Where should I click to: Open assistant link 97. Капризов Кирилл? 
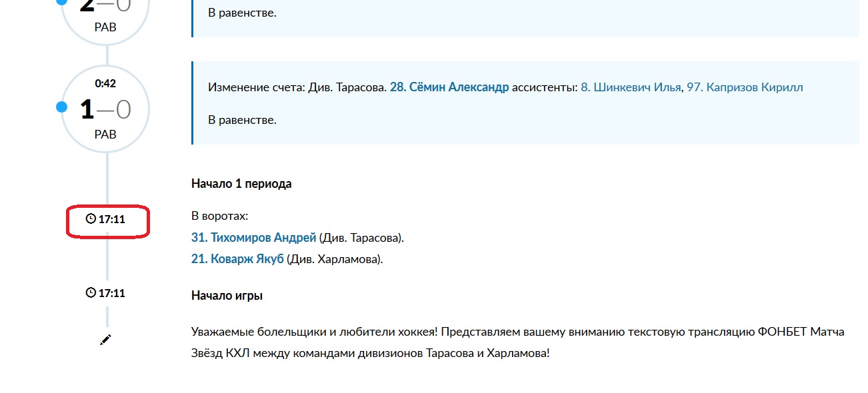pyautogui.click(x=745, y=87)
